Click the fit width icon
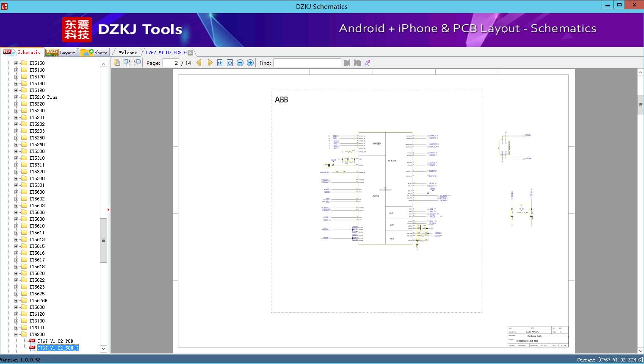 tap(220, 63)
